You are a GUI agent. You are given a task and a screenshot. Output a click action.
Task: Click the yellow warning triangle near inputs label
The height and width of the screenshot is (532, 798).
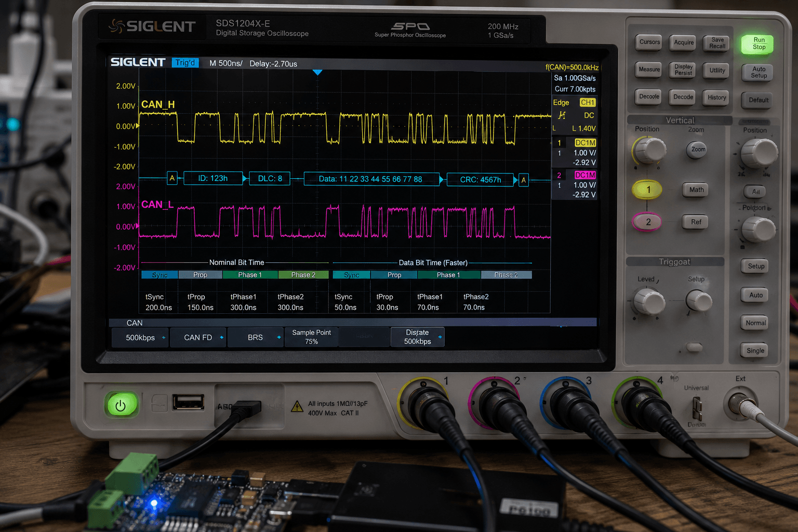point(297,406)
